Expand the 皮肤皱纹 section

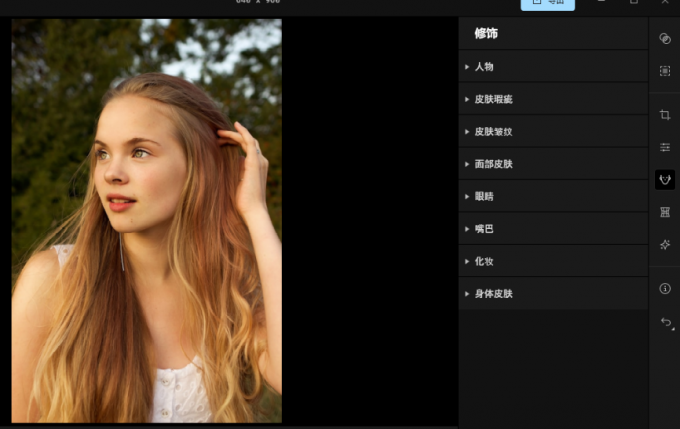click(553, 131)
